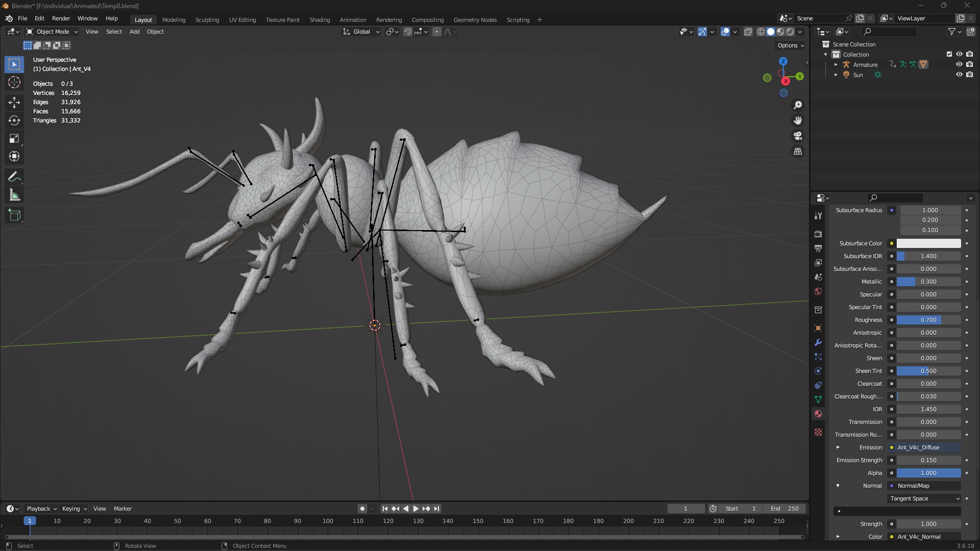The width and height of the screenshot is (980, 551).
Task: Open the Material properties tab icon
Action: click(818, 414)
